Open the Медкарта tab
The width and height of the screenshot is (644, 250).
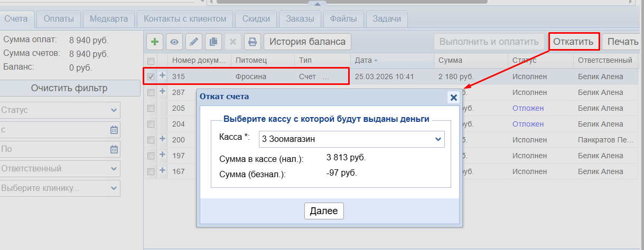point(109,19)
